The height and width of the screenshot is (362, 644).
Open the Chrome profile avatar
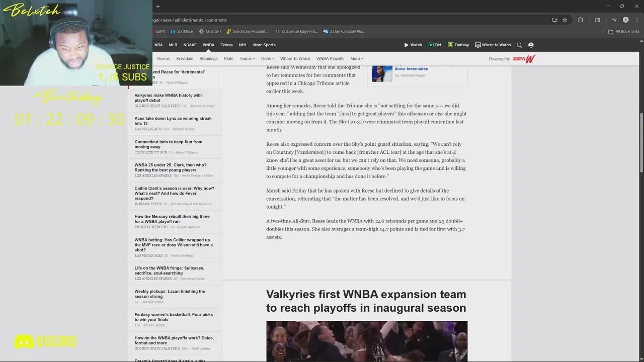[626, 20]
